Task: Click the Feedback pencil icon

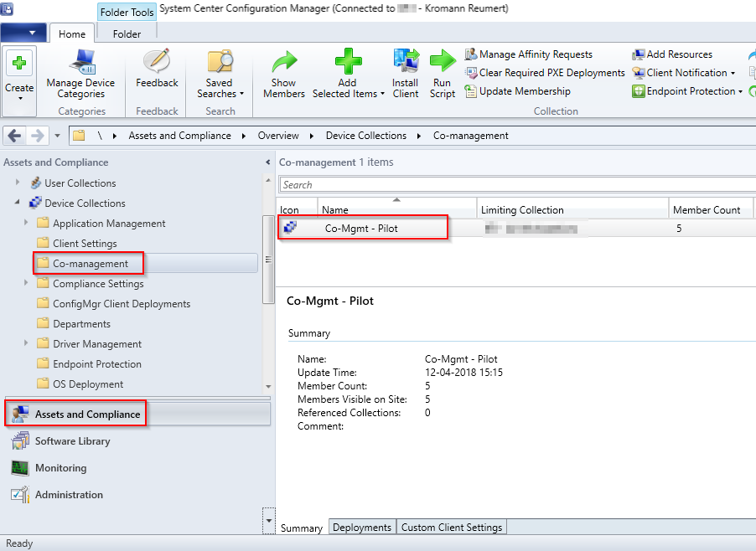Action: 157,60
